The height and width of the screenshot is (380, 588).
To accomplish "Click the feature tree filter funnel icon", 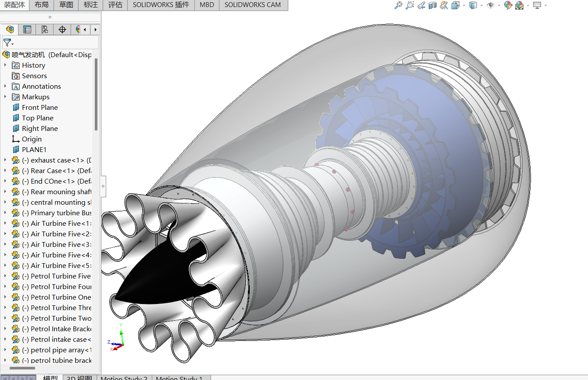I will point(7,43).
